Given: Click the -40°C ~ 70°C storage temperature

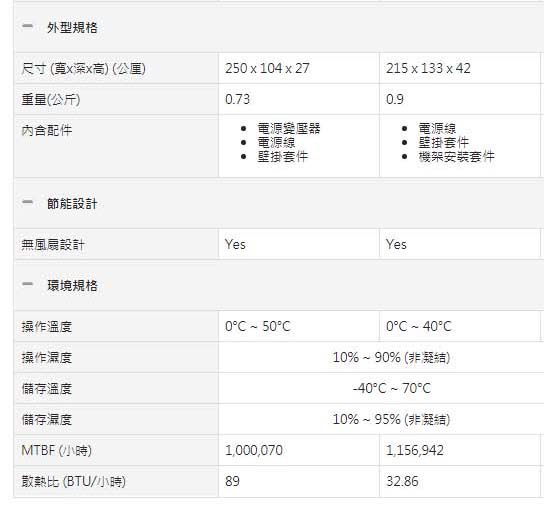Looking at the screenshot, I should (392, 388).
